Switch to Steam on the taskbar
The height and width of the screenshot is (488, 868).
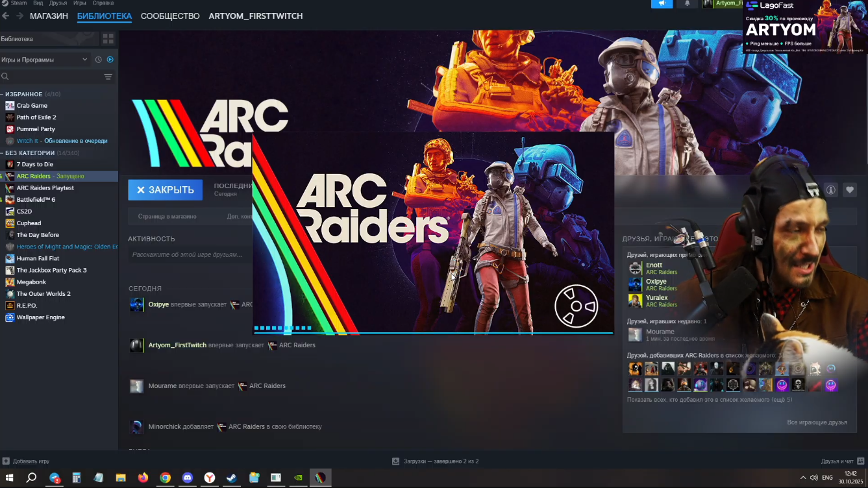coord(232,478)
